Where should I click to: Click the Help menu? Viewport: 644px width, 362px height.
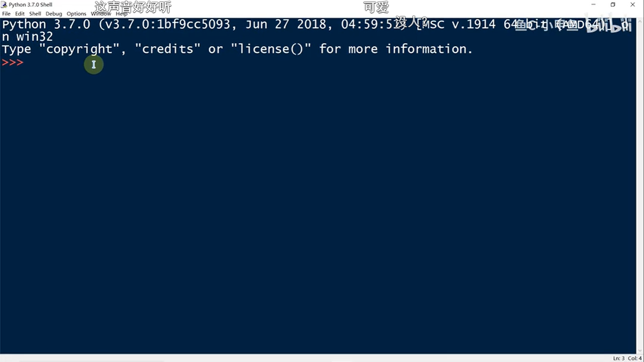pos(122,13)
